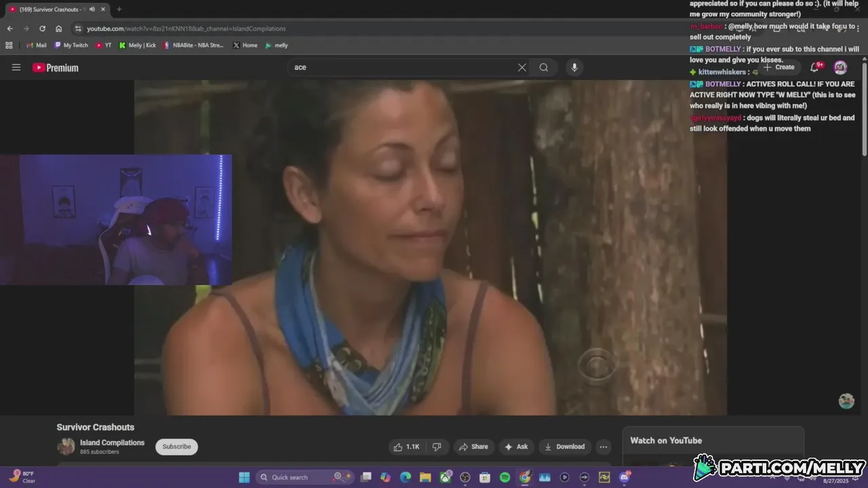Open the YT bookmark
This screenshot has height=488, width=868.
point(104,45)
